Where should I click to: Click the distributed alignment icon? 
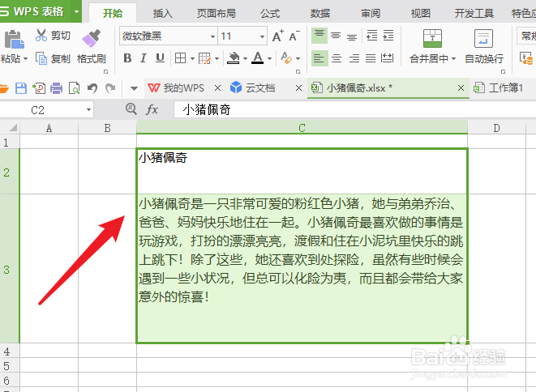[387, 58]
